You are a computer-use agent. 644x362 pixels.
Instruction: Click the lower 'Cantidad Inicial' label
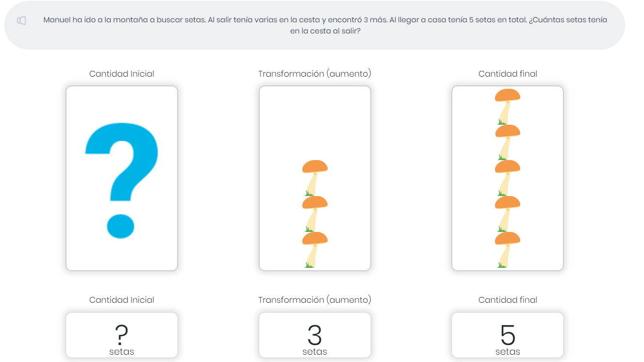pos(122,300)
